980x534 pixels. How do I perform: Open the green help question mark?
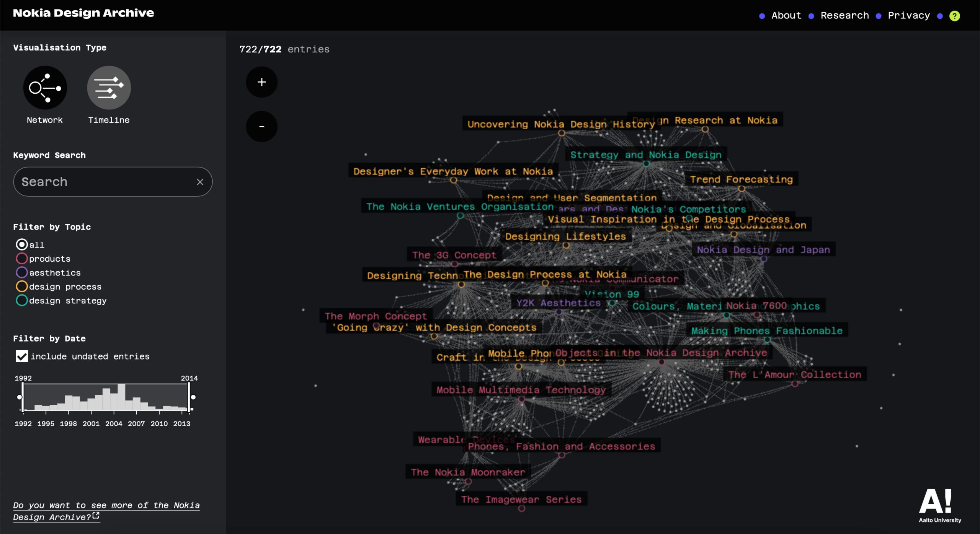click(x=954, y=16)
